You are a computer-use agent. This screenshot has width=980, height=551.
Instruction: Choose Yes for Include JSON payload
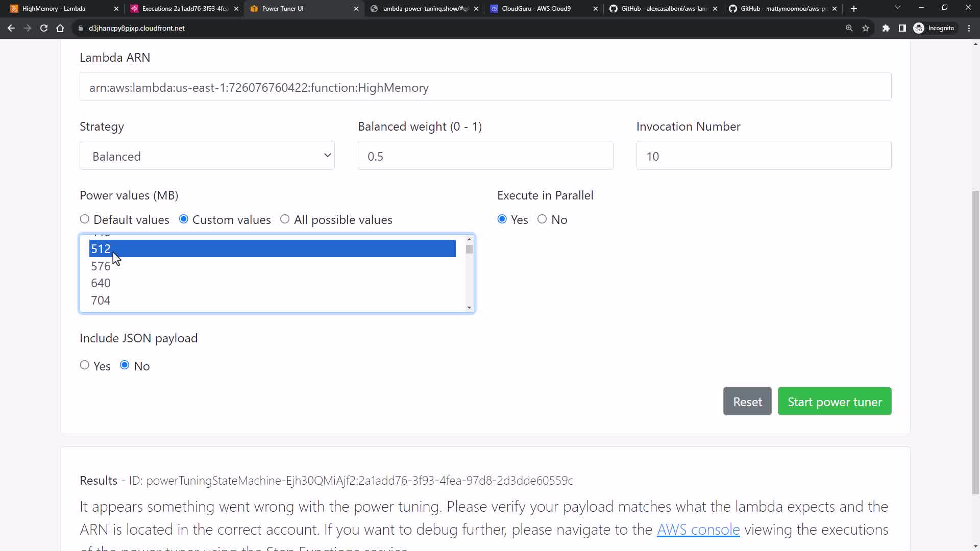pyautogui.click(x=85, y=365)
